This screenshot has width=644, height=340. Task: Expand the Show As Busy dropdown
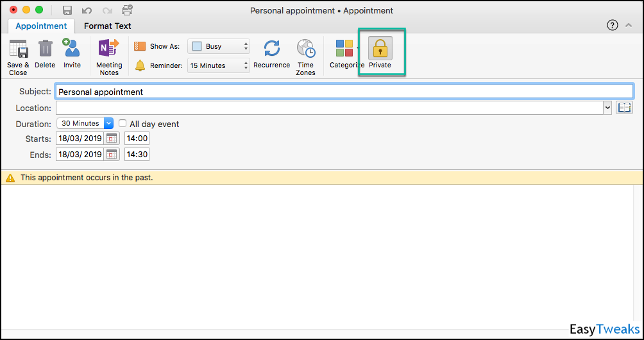pos(219,46)
